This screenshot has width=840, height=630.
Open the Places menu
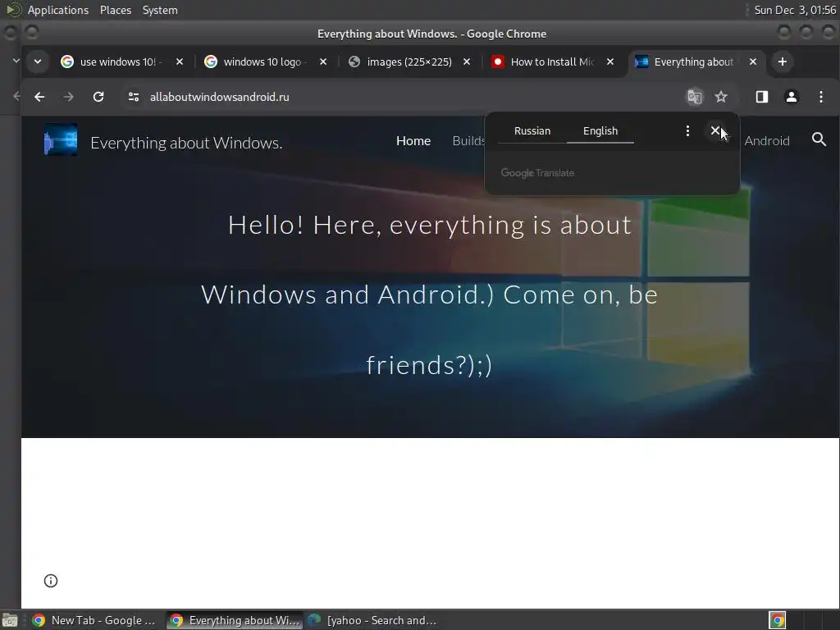tap(115, 10)
